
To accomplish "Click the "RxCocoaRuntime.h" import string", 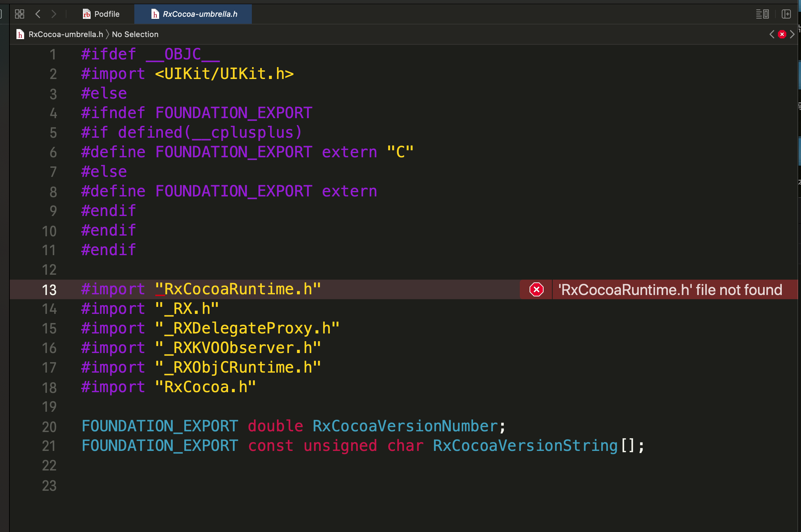I will coord(238,289).
